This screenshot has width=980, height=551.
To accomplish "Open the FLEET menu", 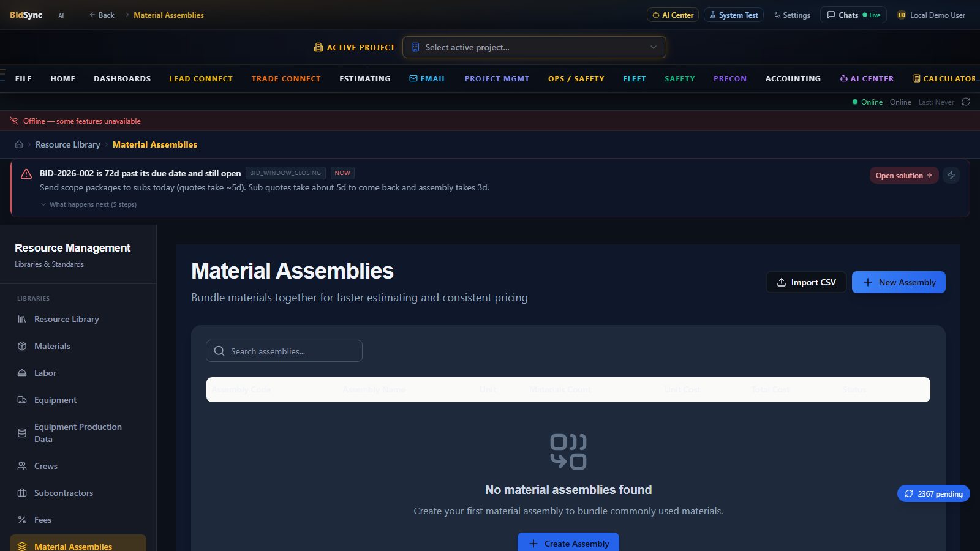I will 635,78.
